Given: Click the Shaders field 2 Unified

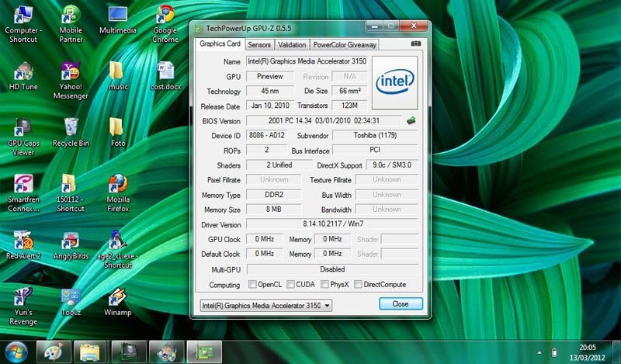Looking at the screenshot, I should [279, 165].
